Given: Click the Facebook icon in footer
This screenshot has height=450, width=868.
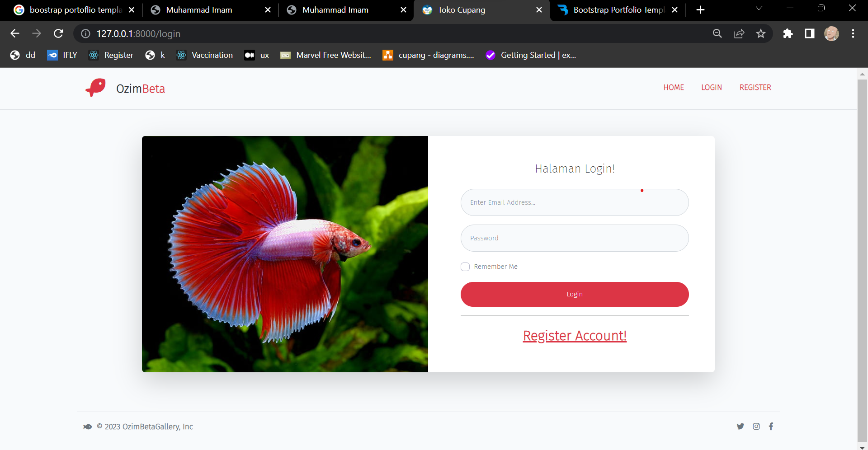Looking at the screenshot, I should coord(771,426).
